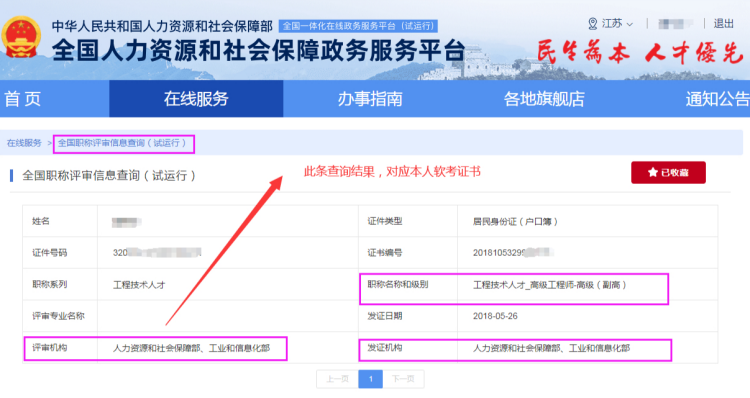Click the certificate number starting 2018105329

[x=513, y=253]
